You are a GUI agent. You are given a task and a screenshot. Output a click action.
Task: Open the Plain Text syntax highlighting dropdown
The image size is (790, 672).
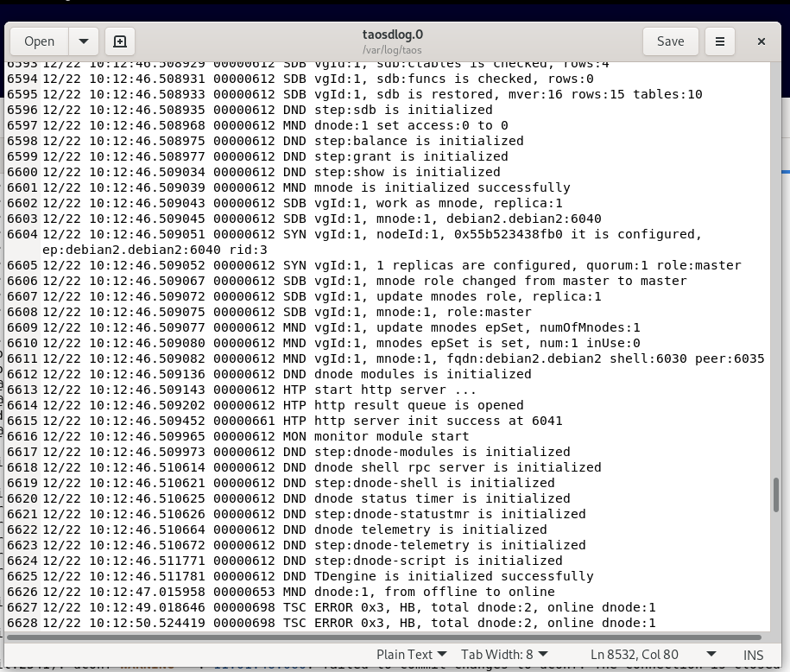412,654
